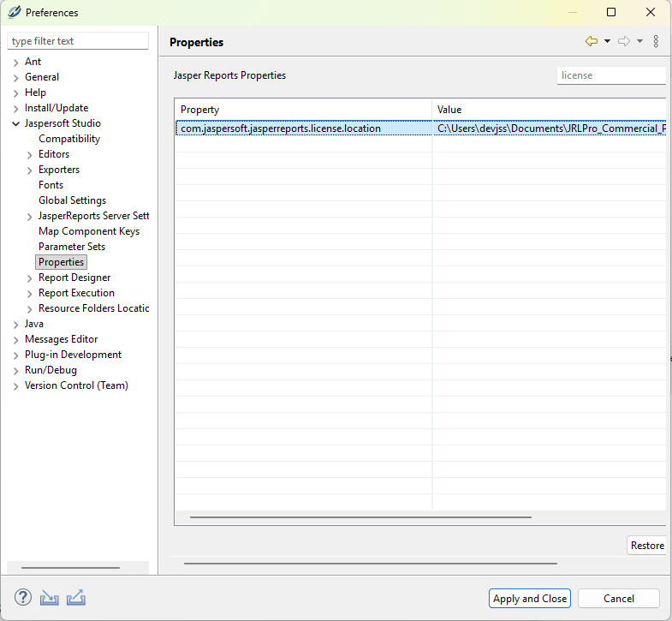The width and height of the screenshot is (672, 621).
Task: Expand the Run/Debug node
Action: point(16,372)
